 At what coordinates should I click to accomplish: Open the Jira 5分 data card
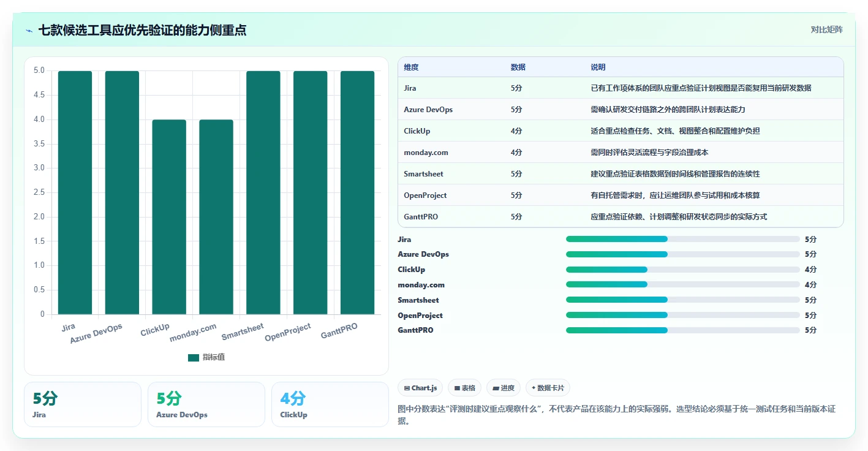[x=83, y=404]
